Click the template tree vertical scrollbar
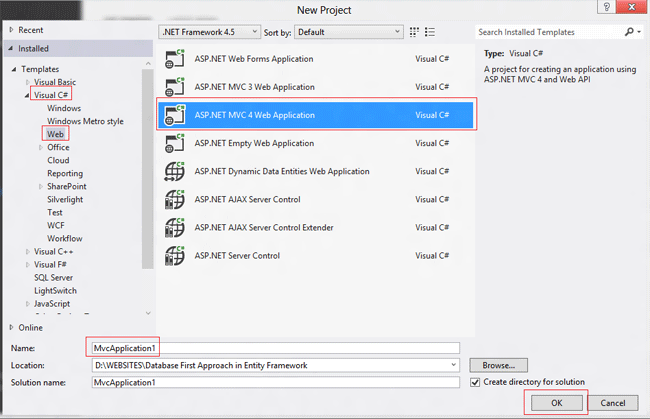This screenshot has height=419, width=650. point(147,169)
